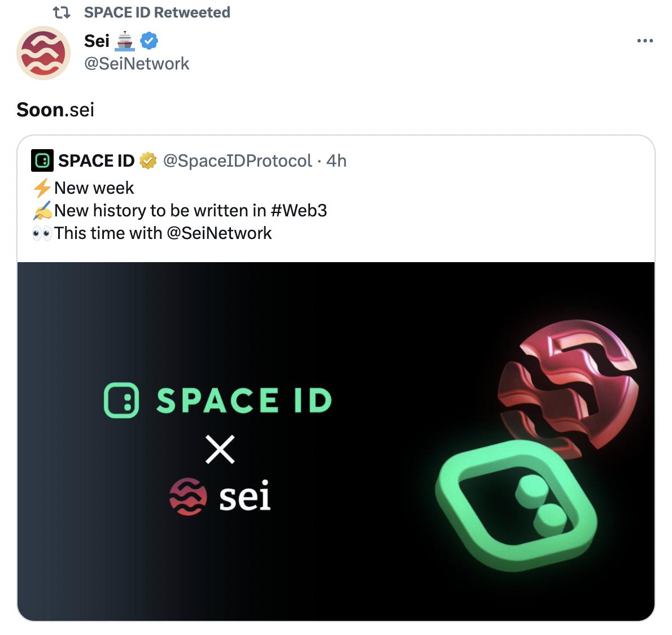Open the tweet options three-dot menu
672x635 pixels.
(x=644, y=40)
